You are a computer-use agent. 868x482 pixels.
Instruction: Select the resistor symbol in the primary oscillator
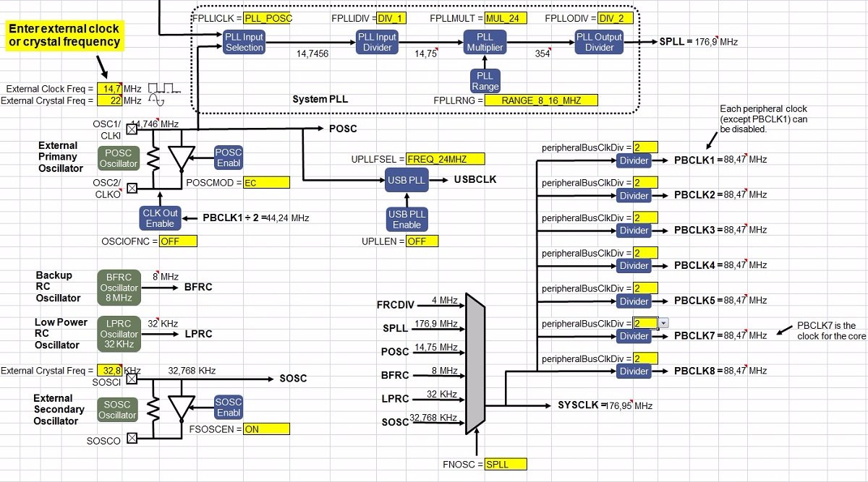(153, 159)
